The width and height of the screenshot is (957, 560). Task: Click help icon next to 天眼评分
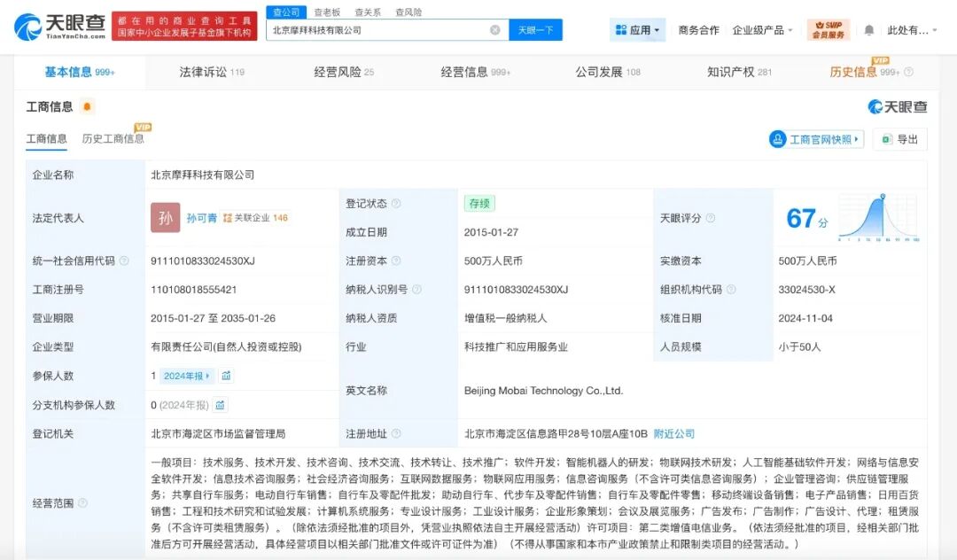coord(711,218)
